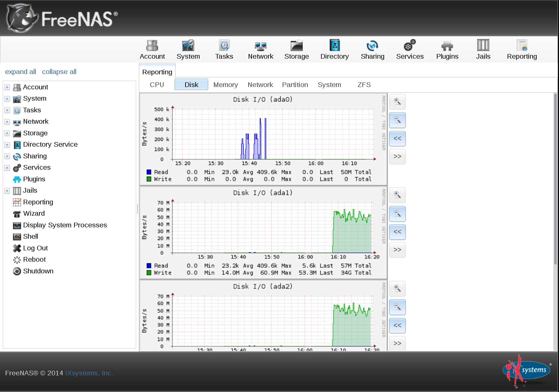This screenshot has height=392, width=559.
Task: Shift ada0 graph back with << button
Action: coord(397,138)
